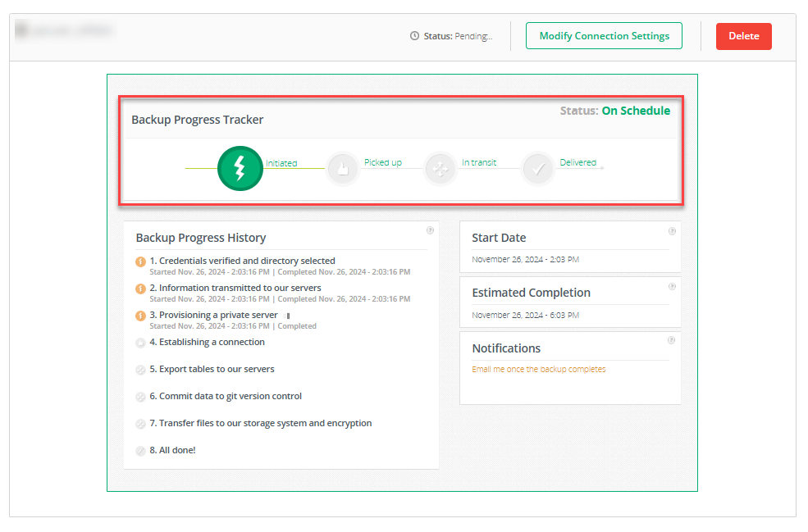The image size is (808, 532).
Task: Click grey icon for Transfer files step
Action: 140,424
